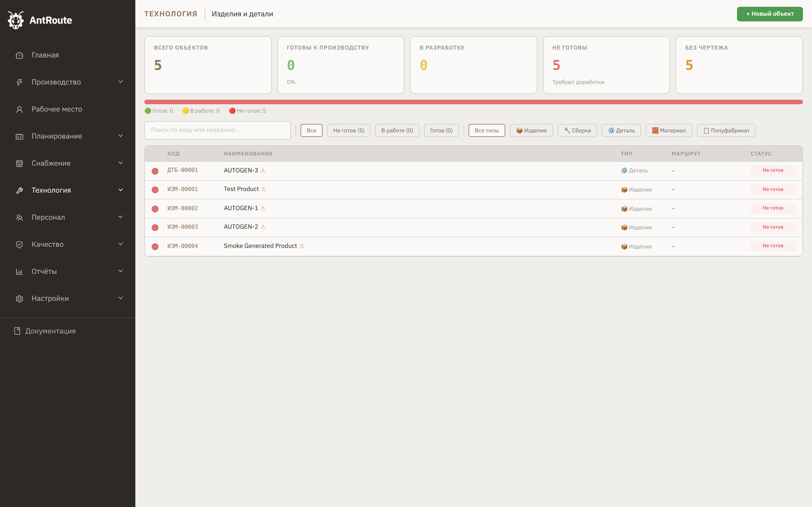Focus the search by code or name field
This screenshot has width=812, height=507.
[217, 130]
